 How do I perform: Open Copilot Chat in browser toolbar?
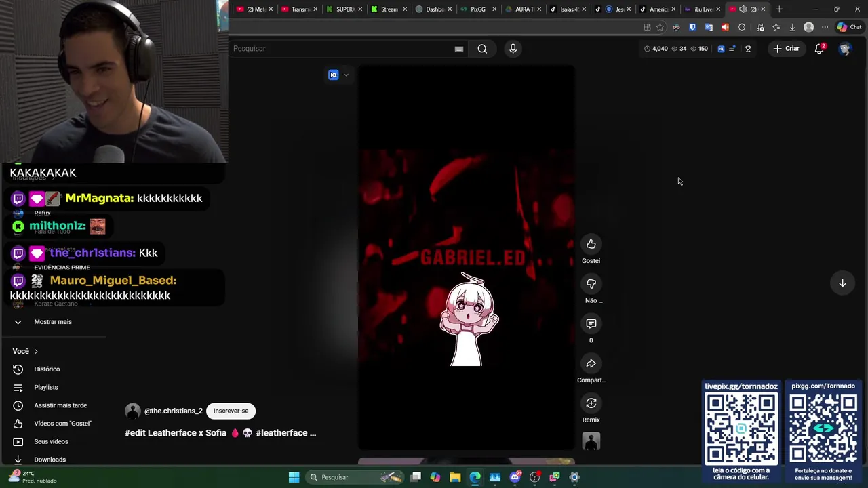[x=849, y=27]
